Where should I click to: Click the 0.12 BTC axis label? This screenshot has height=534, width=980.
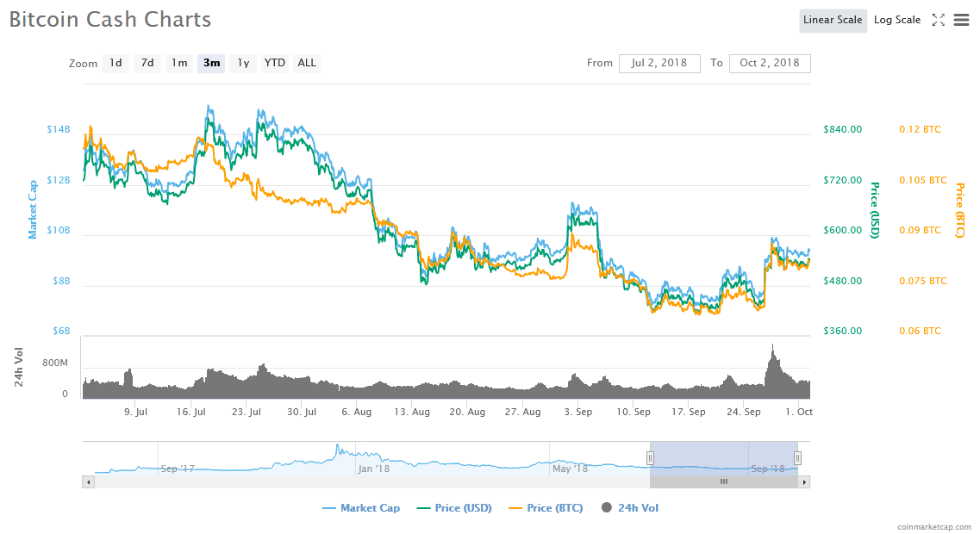click(920, 129)
